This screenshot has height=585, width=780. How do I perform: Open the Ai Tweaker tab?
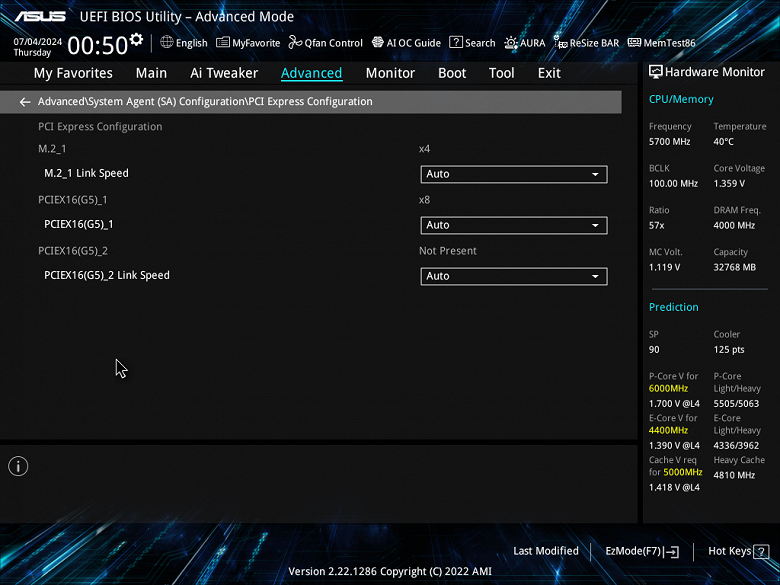point(224,73)
